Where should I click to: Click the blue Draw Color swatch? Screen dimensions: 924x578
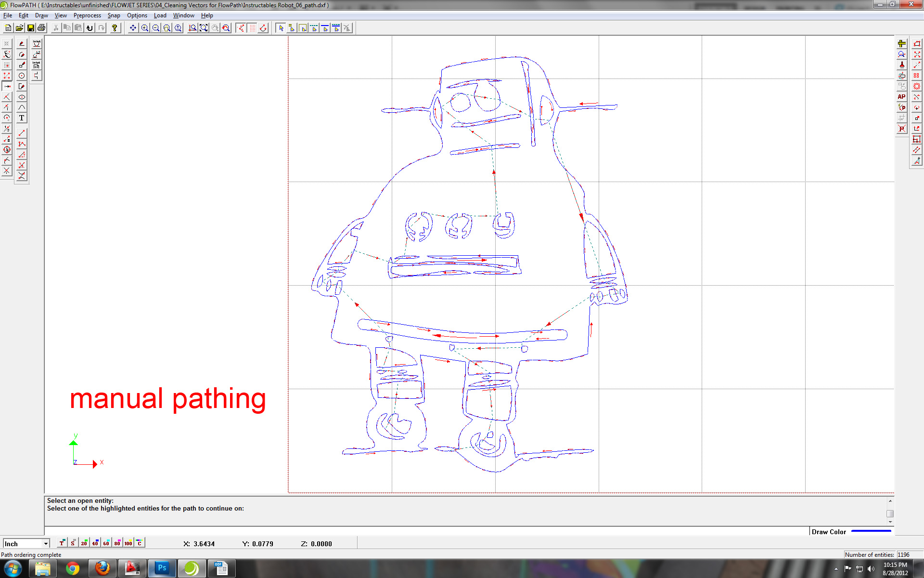pyautogui.click(x=871, y=531)
